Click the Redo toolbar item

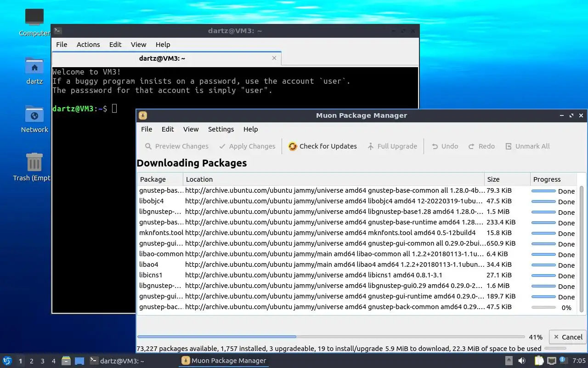[481, 146]
